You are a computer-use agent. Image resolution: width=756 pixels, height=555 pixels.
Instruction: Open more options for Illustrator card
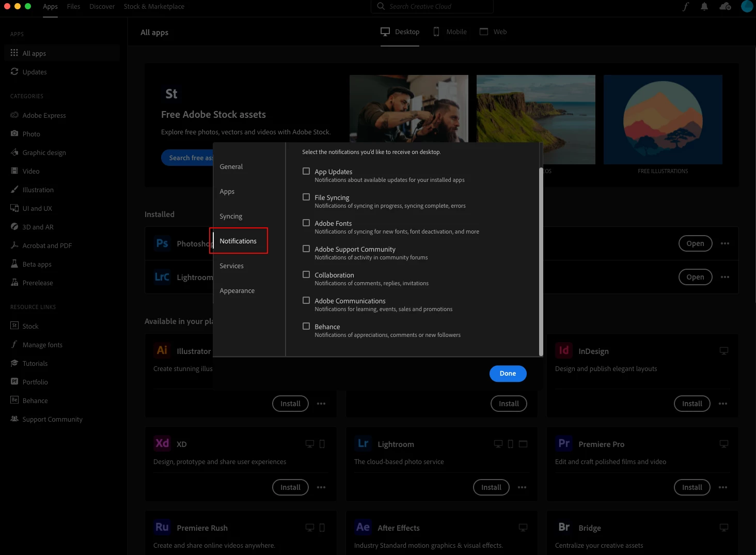321,404
